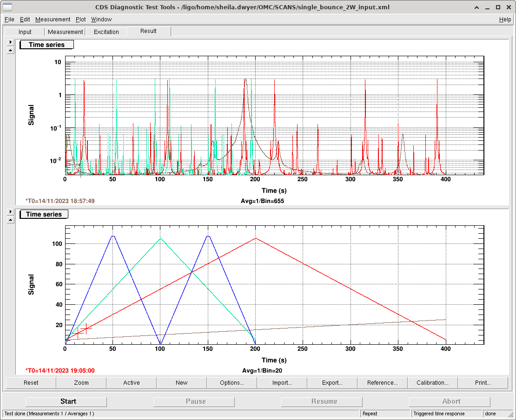
Task: Open the File menu
Action: coord(9,20)
